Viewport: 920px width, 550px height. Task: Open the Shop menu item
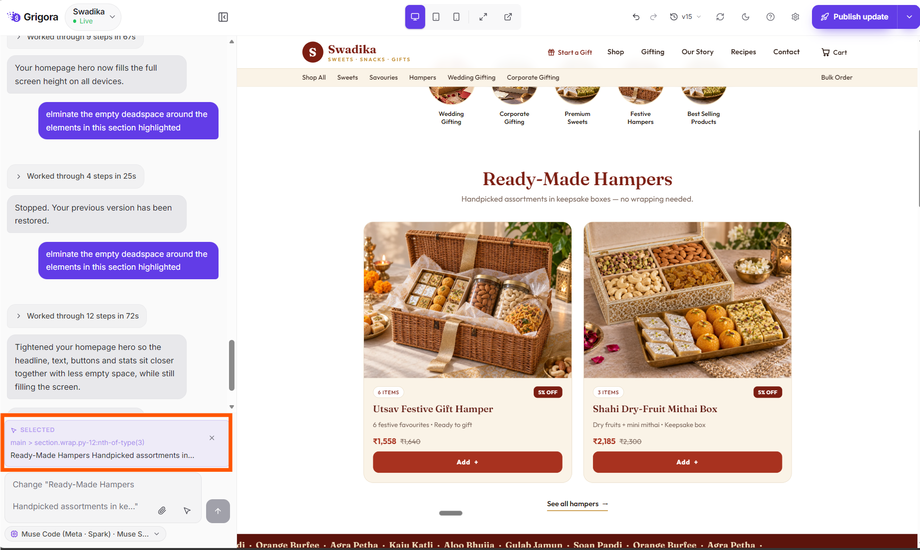coord(615,52)
